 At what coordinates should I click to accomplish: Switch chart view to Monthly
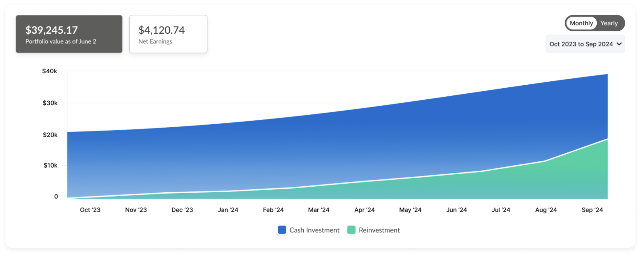coord(581,23)
